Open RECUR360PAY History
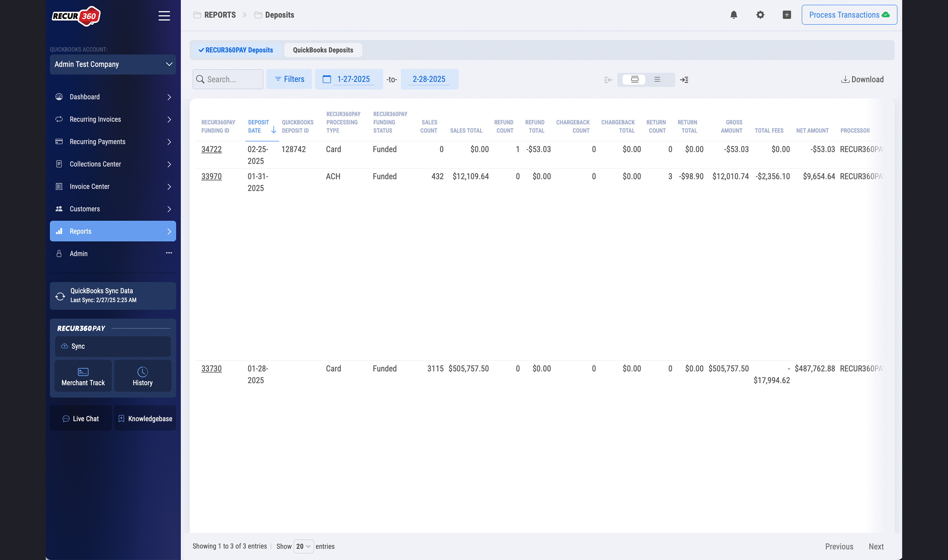 142,376
